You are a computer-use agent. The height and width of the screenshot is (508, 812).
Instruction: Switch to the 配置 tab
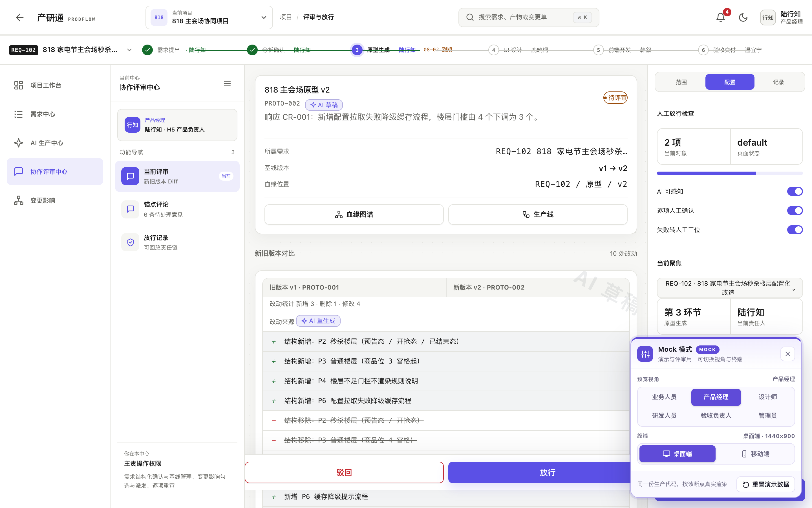click(730, 82)
